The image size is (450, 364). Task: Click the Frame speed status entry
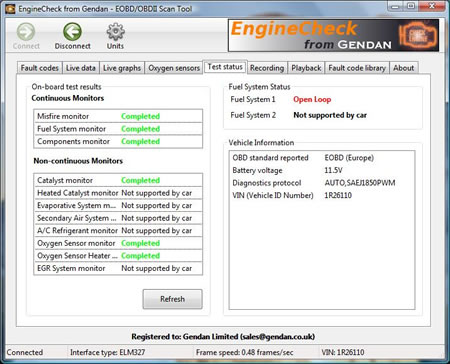point(245,352)
